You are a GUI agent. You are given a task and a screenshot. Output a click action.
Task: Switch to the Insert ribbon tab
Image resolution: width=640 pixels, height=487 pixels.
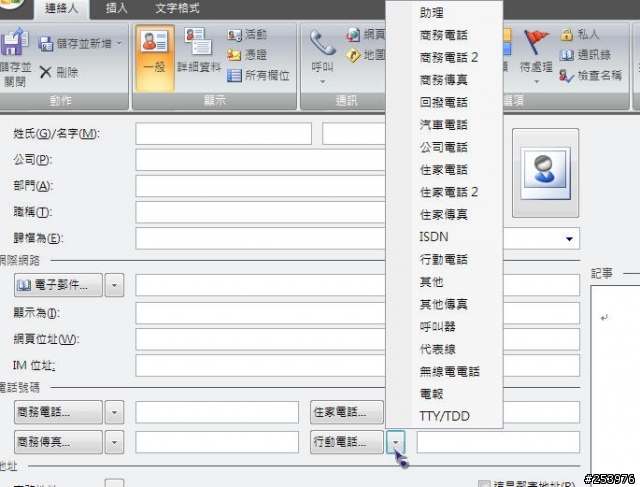tap(116, 8)
